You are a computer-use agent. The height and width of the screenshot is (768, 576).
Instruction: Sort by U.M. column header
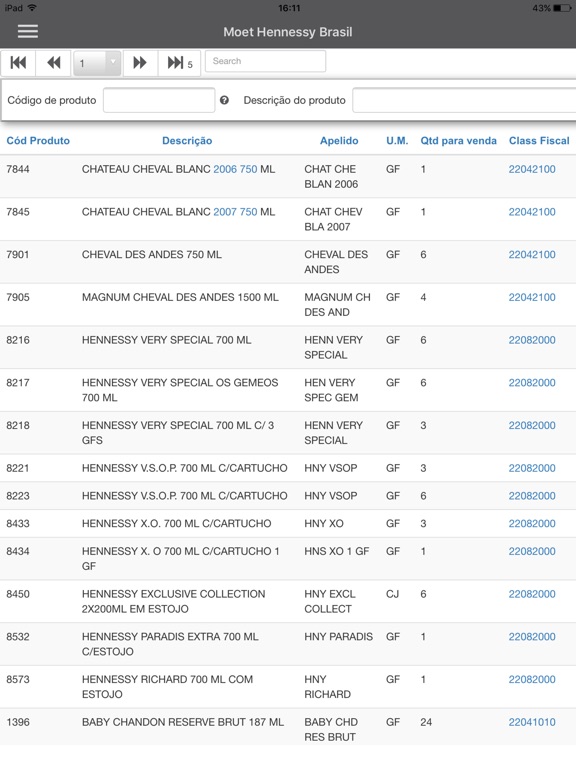pos(397,141)
